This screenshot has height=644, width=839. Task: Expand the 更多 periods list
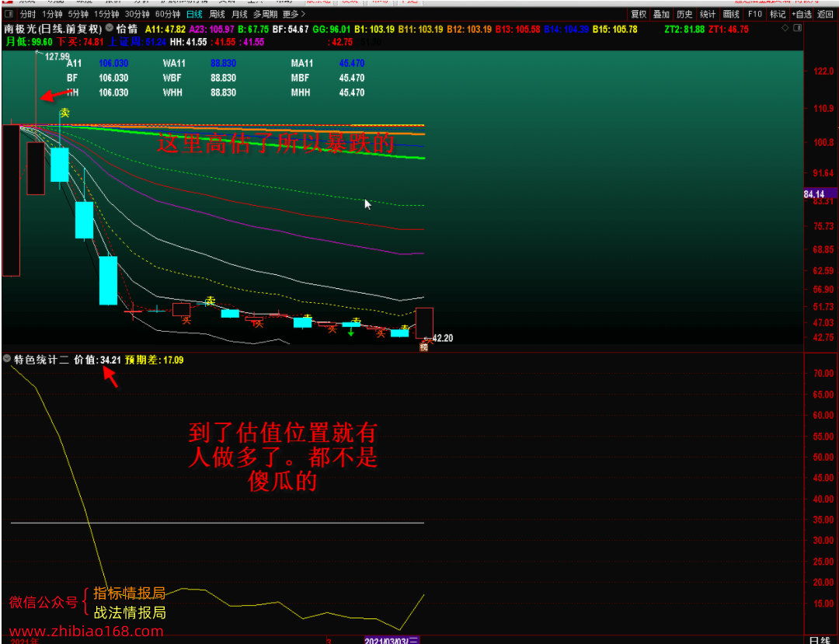coord(294,15)
